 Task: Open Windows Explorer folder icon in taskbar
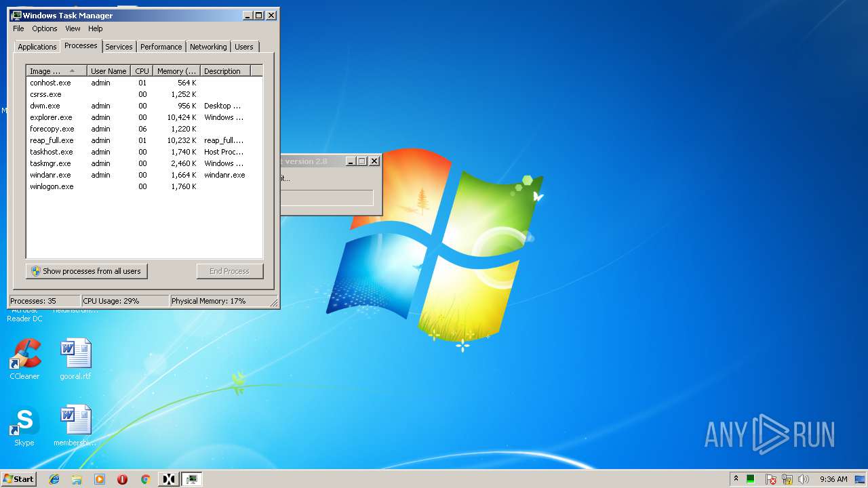77,479
